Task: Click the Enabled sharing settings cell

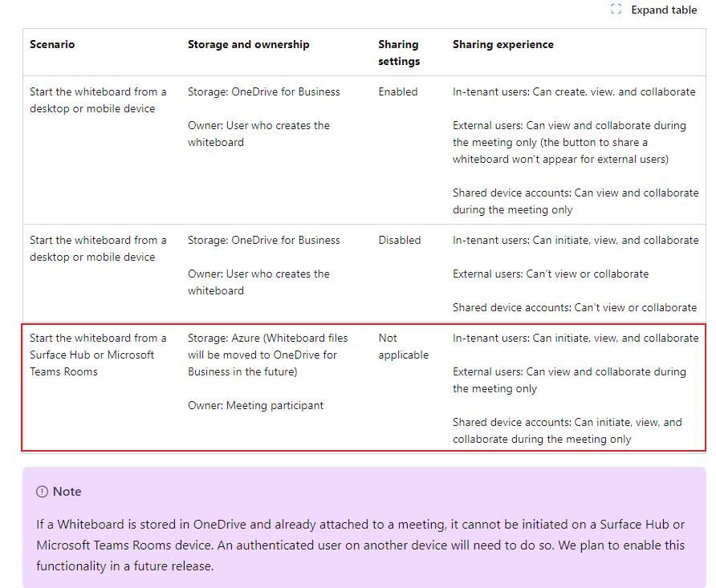Action: coord(397,91)
